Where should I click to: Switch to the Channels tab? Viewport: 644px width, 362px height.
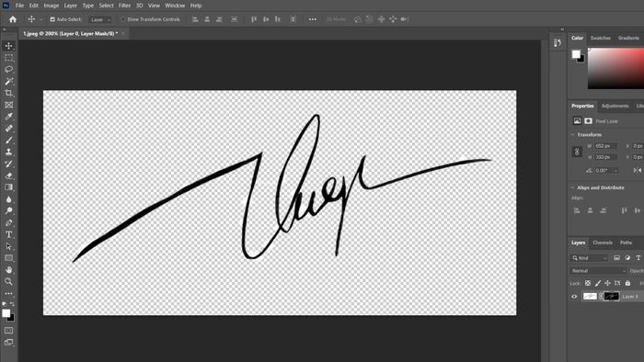(603, 243)
